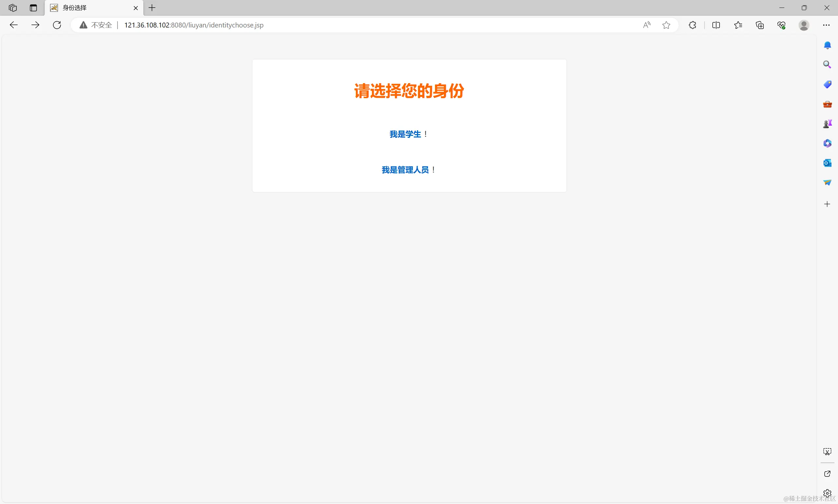
Task: Open sidebar search panel
Action: 827,64
